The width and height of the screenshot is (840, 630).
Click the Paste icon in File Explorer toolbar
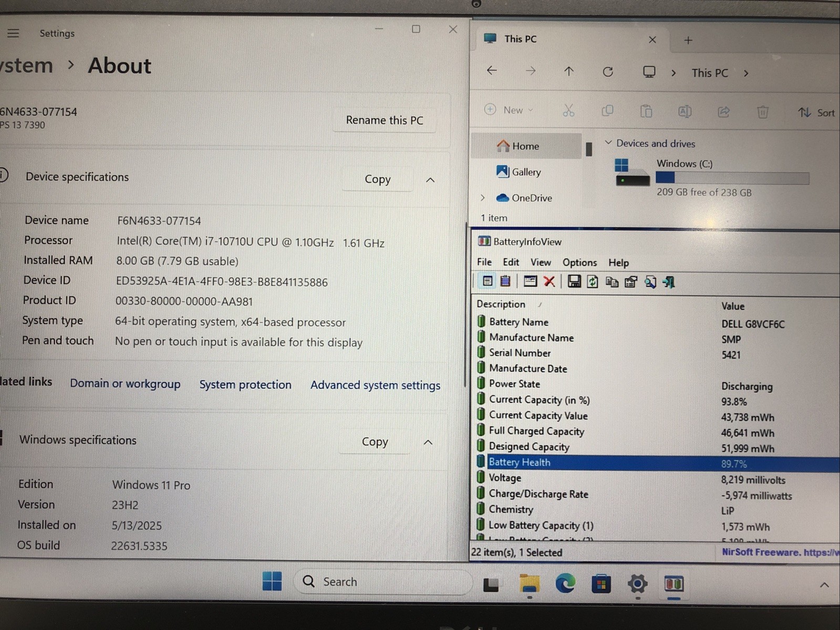pos(646,111)
